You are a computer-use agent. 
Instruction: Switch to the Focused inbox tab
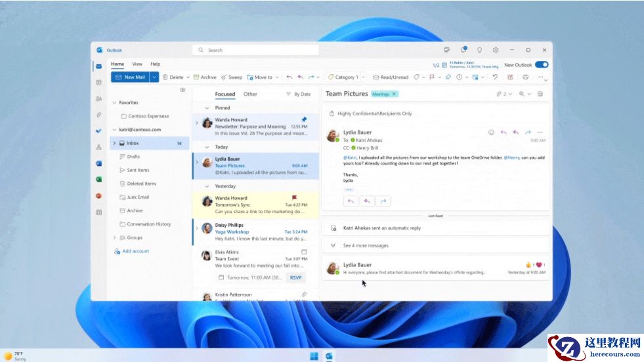tap(225, 94)
